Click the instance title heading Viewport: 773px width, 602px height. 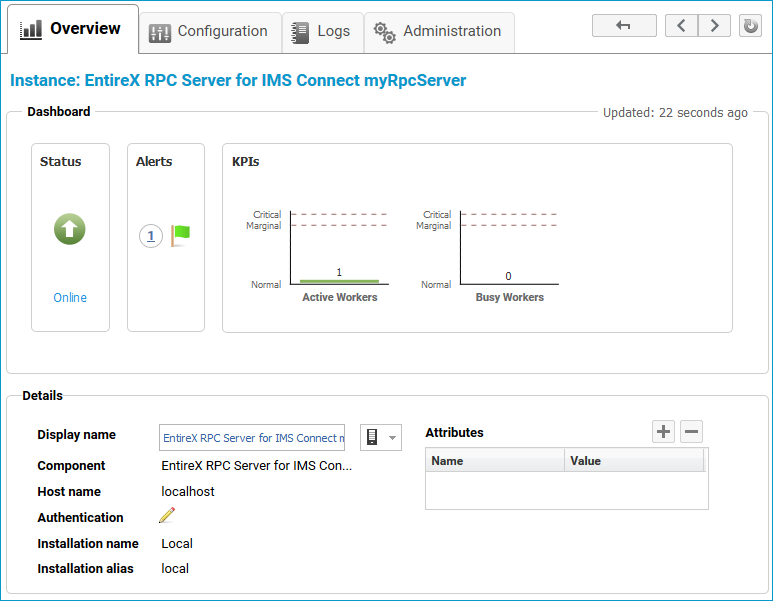(238, 80)
